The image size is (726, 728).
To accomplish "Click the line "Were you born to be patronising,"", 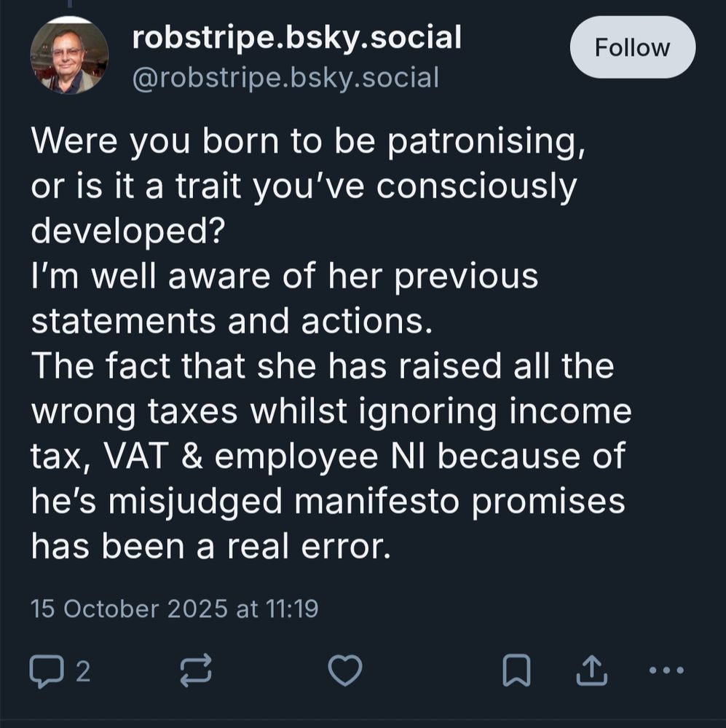I will (308, 142).
